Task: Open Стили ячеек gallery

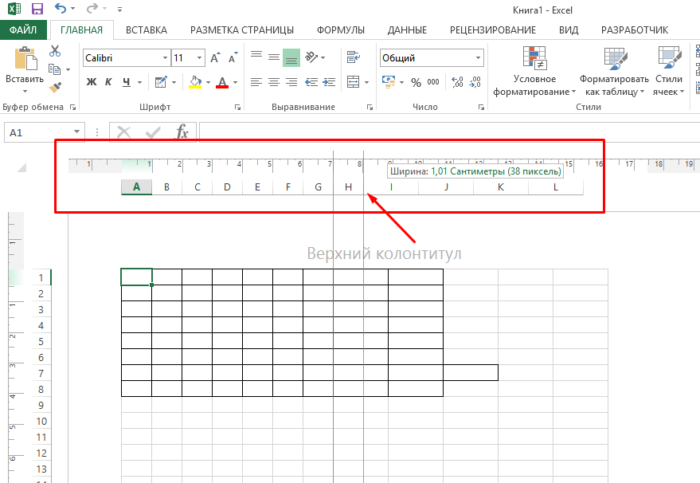Action: (669, 71)
